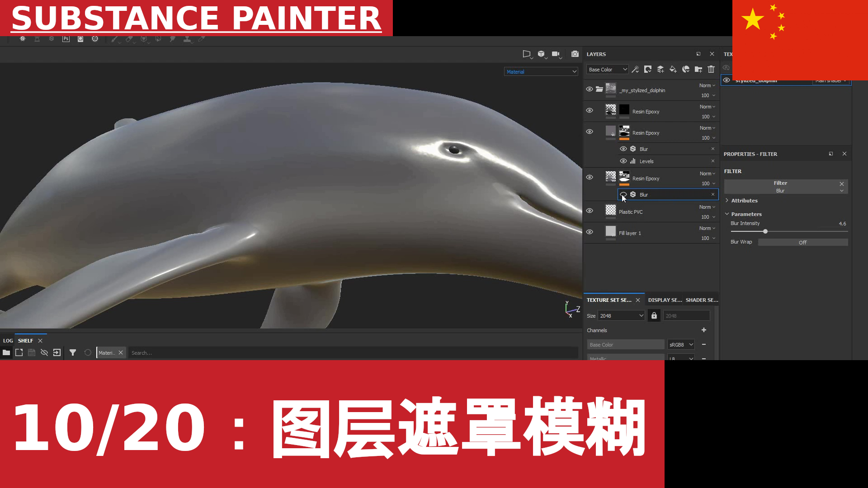Toggle the Blur Wrap Off switch
Screen dimensions: 868x488
803,243
